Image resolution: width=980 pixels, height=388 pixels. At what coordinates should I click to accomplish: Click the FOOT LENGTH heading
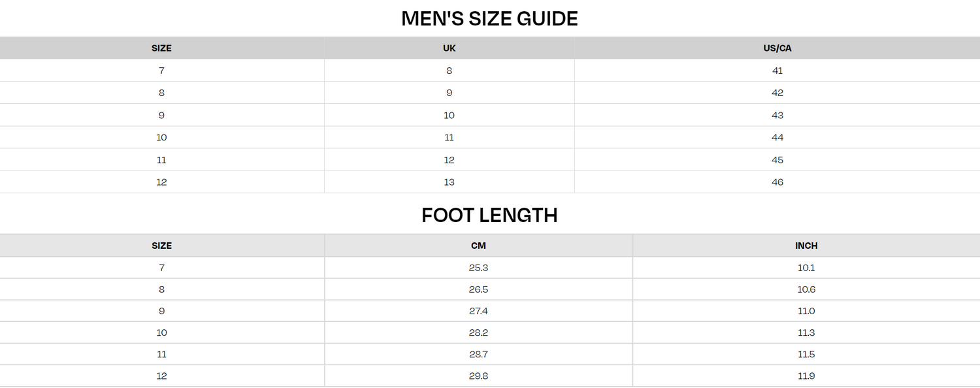[x=489, y=215]
